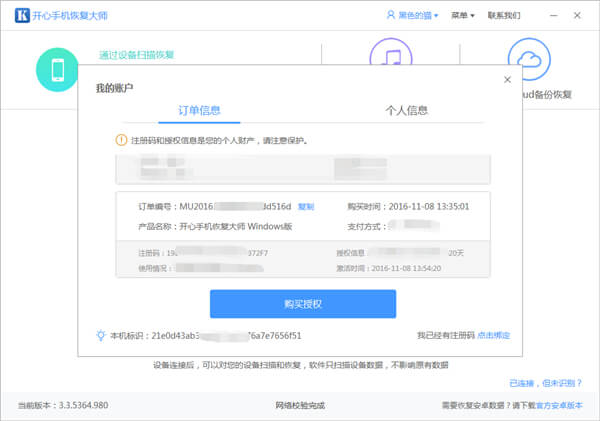
Task: Click 联系我们 in the title bar
Action: pyautogui.click(x=504, y=15)
